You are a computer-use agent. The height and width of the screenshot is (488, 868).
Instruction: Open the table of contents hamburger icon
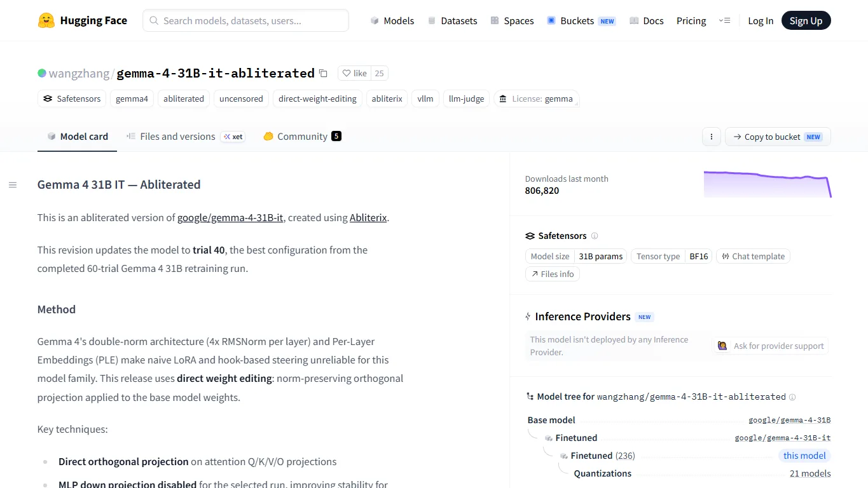tap(13, 185)
